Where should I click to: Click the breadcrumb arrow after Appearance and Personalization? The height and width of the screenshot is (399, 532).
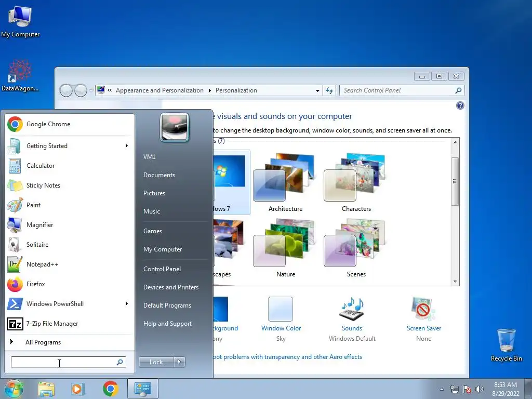tap(210, 90)
